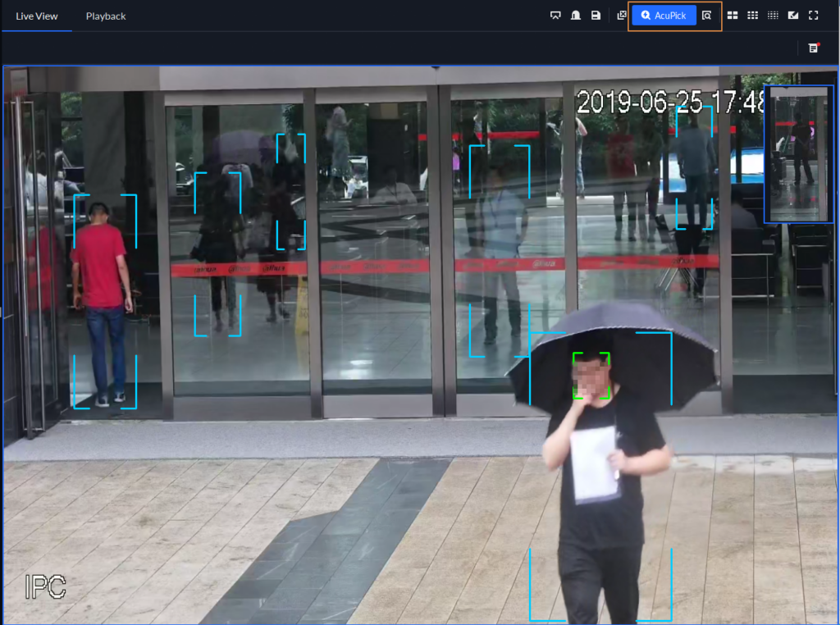The width and height of the screenshot is (840, 625).
Task: Switch to the Playback tab
Action: pyautogui.click(x=106, y=16)
